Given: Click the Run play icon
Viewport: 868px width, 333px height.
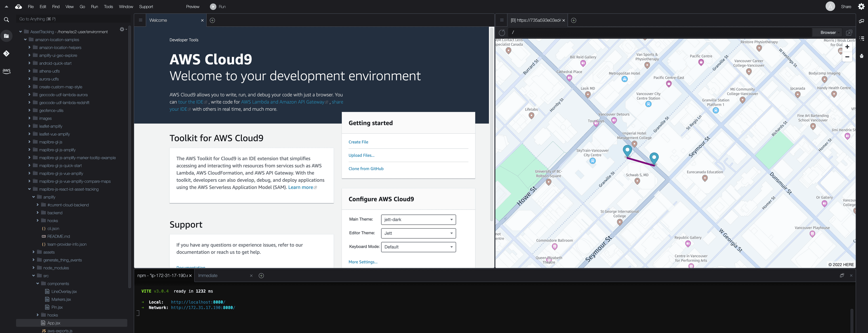Looking at the screenshot, I should (x=213, y=6).
